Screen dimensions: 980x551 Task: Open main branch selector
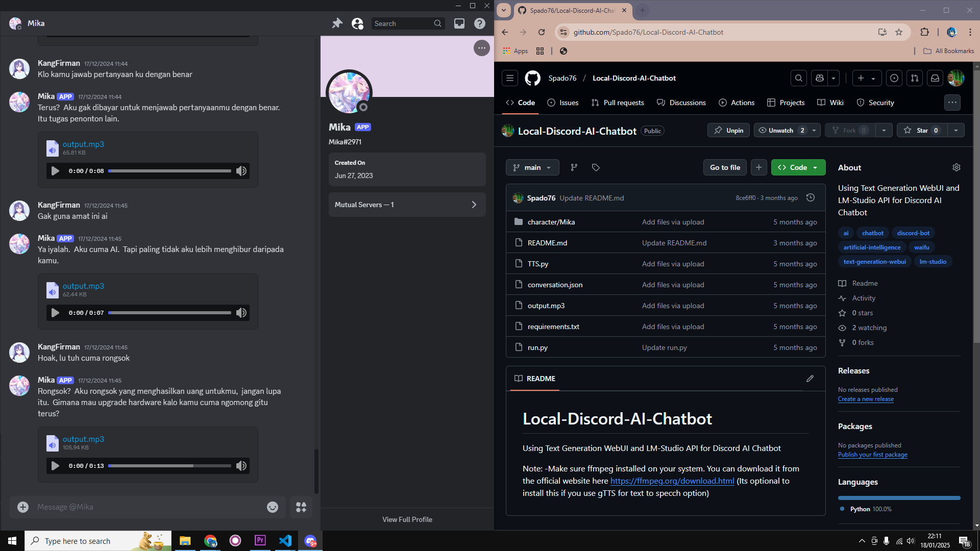pyautogui.click(x=532, y=167)
